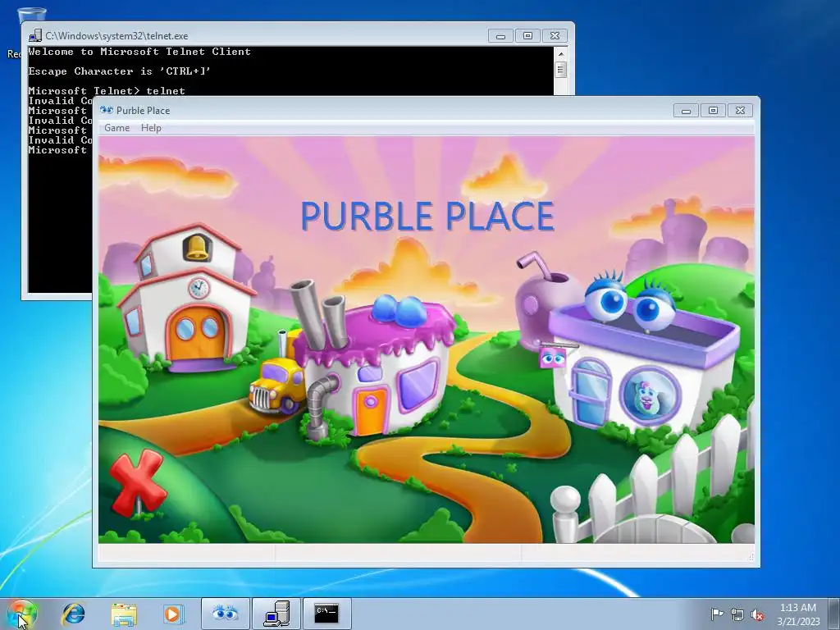Open the Help menu in Purble Place

pyautogui.click(x=151, y=128)
